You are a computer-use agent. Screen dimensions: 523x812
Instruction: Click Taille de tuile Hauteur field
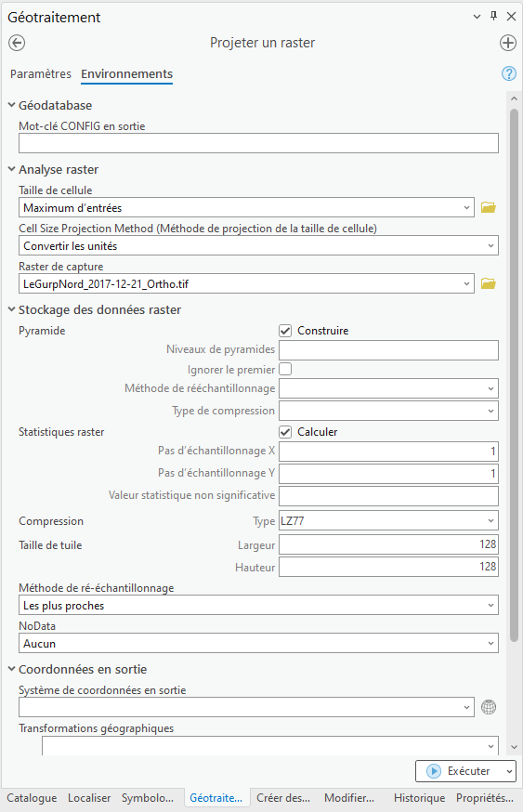388,567
